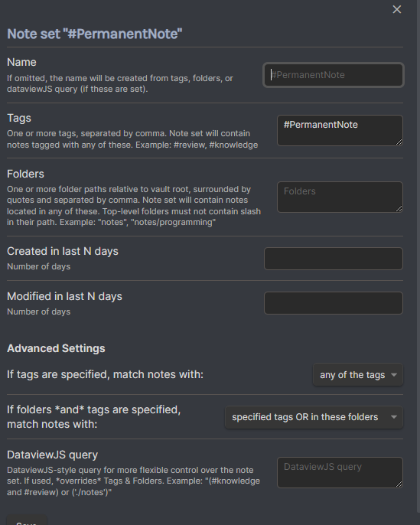
Task: Focus the Name input field
Action: point(334,75)
